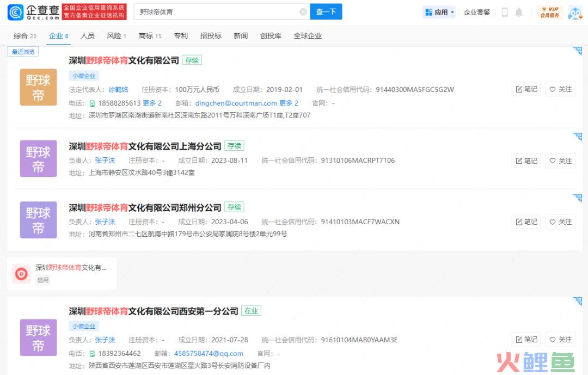Click the 企业套餐 link
Image resolution: width=588 pixels, height=375 pixels.
476,13
